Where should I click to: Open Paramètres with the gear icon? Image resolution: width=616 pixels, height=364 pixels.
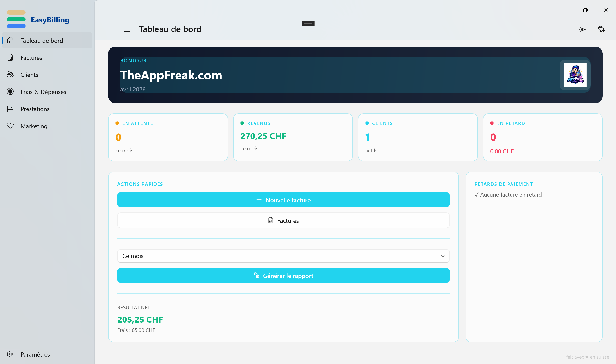point(10,354)
